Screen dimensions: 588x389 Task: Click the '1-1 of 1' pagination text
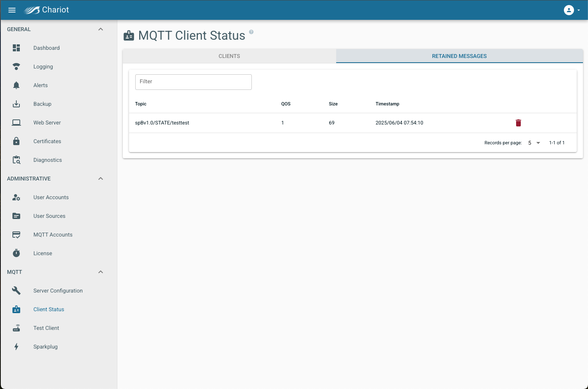point(557,143)
